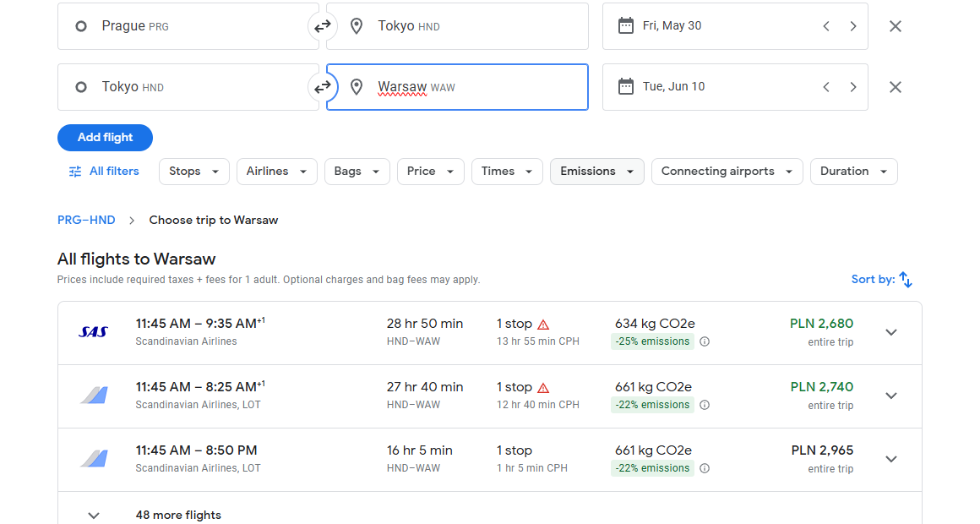
Task: Show emissions info for 634 kg CO2e flight
Action: click(x=705, y=341)
